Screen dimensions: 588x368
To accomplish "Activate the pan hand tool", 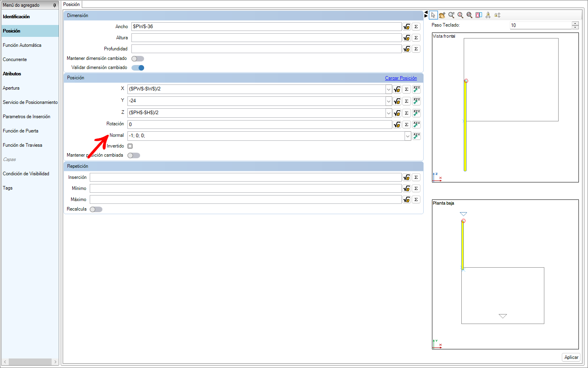I will point(442,15).
